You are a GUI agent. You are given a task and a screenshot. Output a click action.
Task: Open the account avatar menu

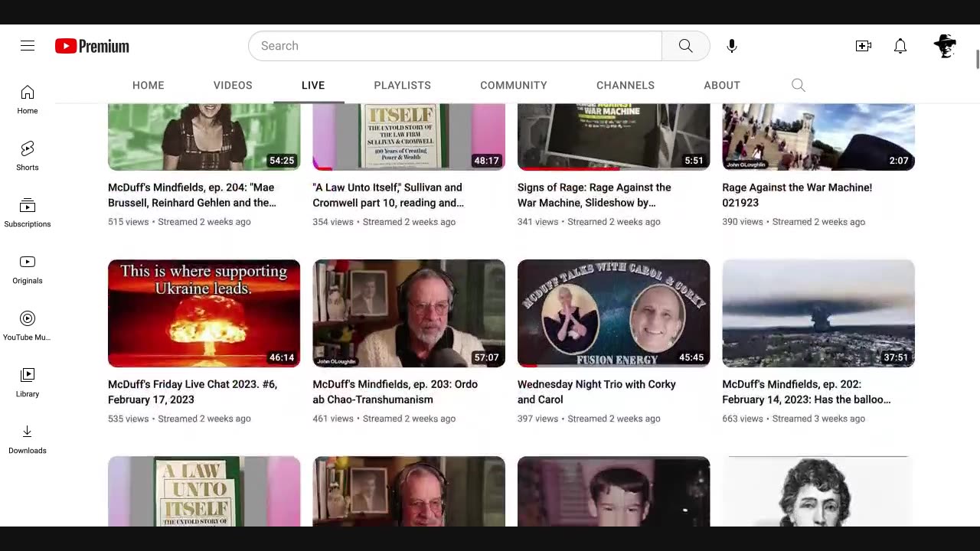click(x=946, y=46)
